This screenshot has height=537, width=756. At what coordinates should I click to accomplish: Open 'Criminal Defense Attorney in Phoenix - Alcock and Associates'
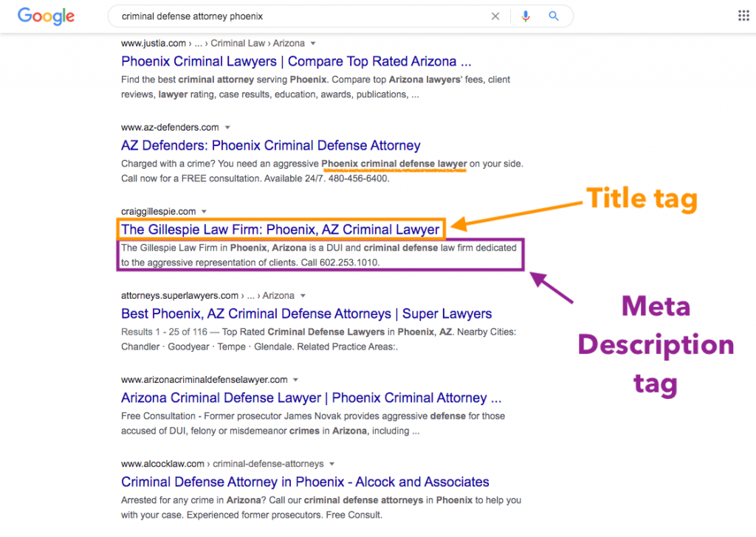[305, 482]
